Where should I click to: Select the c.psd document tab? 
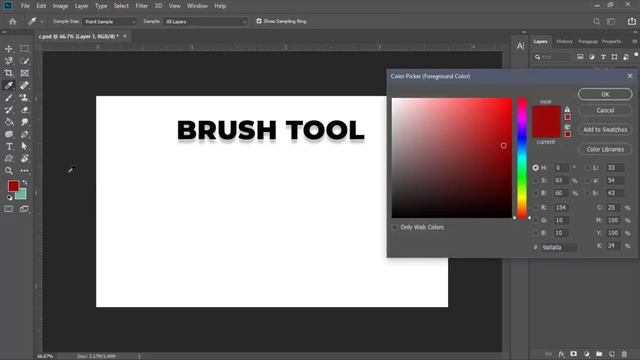pos(78,36)
